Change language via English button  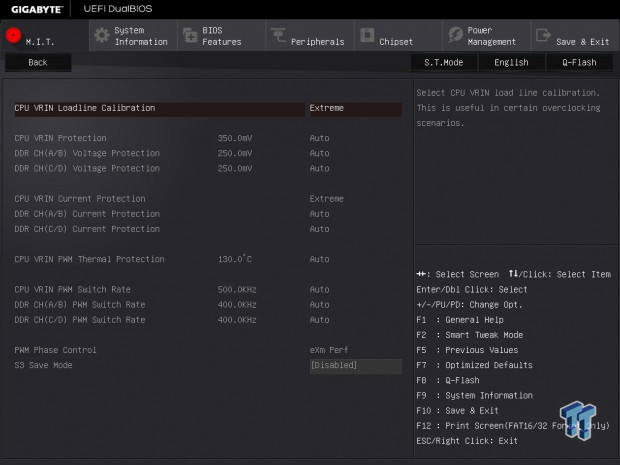pos(511,62)
